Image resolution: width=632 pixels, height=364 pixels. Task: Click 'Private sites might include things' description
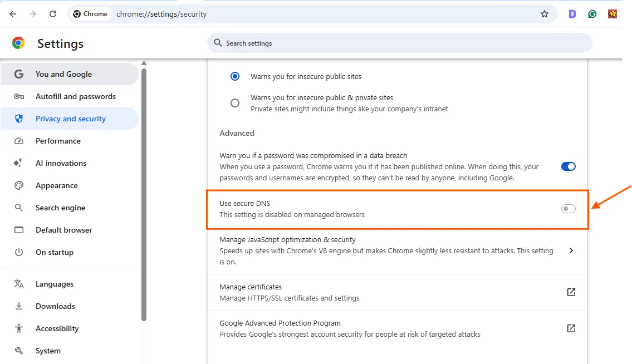[x=349, y=109]
